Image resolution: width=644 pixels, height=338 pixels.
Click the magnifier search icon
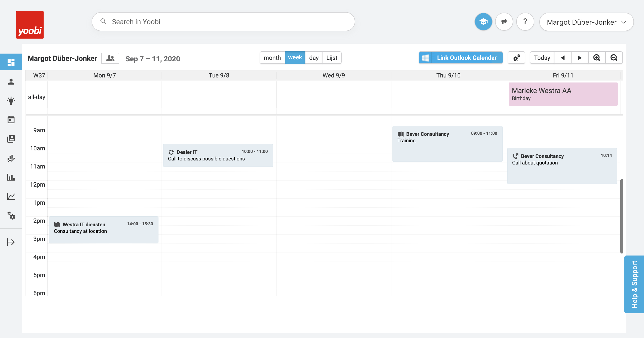pos(103,22)
